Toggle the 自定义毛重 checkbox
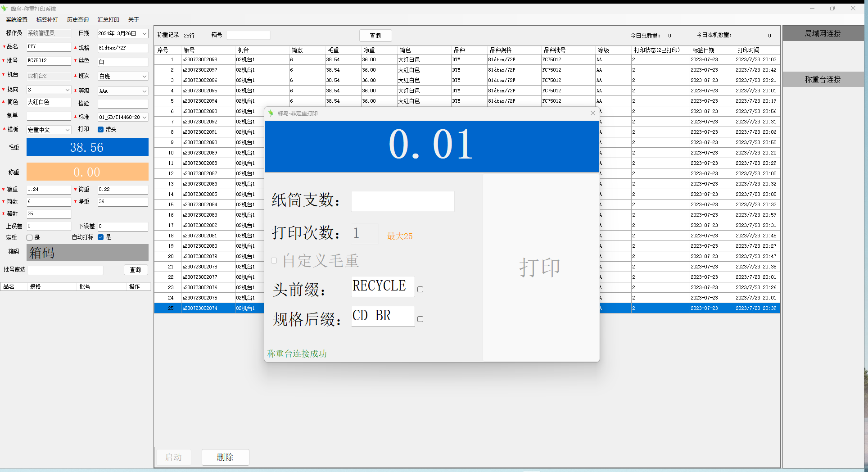 tap(274, 260)
